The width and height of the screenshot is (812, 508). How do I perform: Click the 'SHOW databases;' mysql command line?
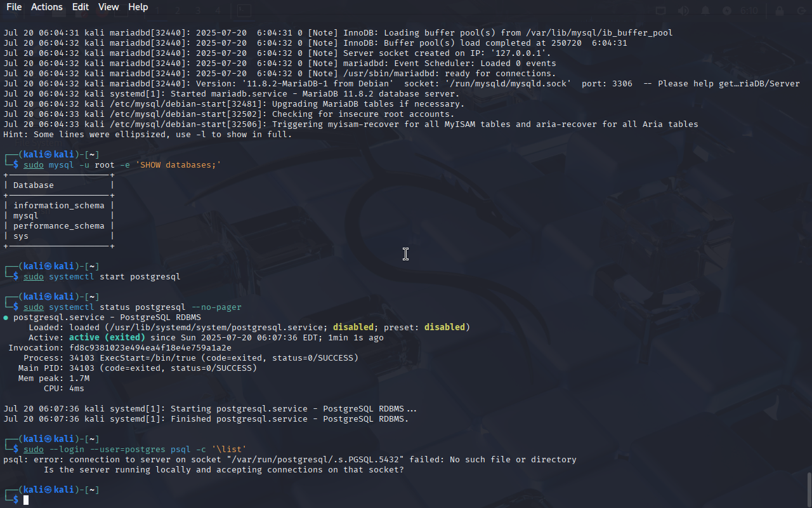[122, 165]
